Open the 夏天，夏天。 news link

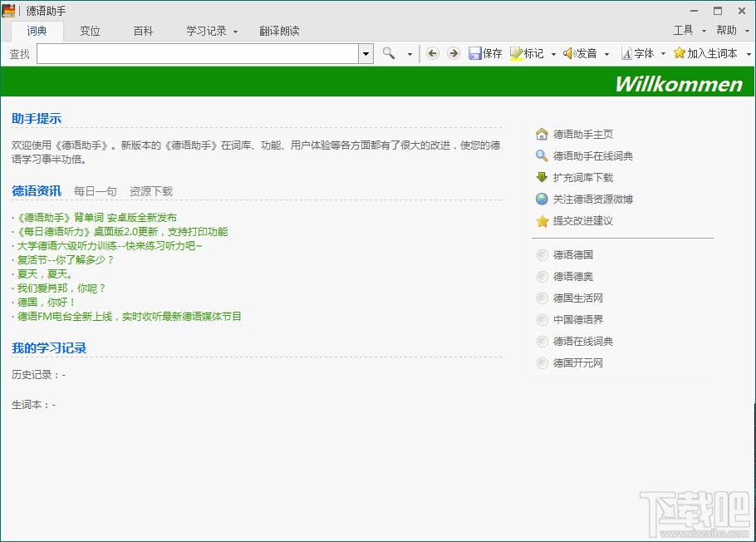click(45, 274)
